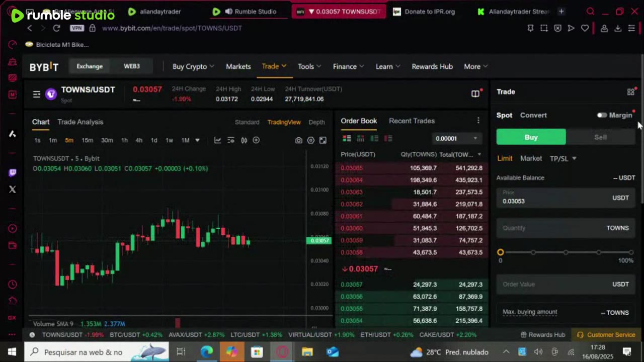Switch to the WEB3 button
Image resolution: width=644 pixels, height=362 pixels.
pyautogui.click(x=132, y=66)
